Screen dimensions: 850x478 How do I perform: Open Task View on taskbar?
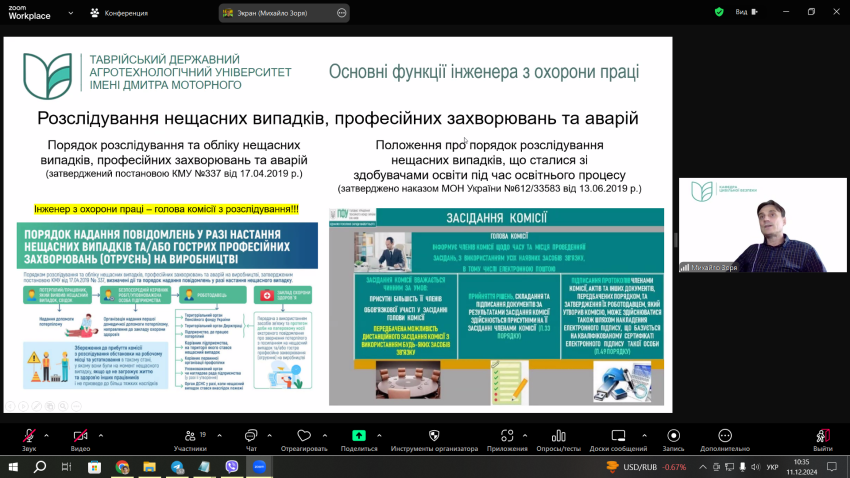(66, 467)
